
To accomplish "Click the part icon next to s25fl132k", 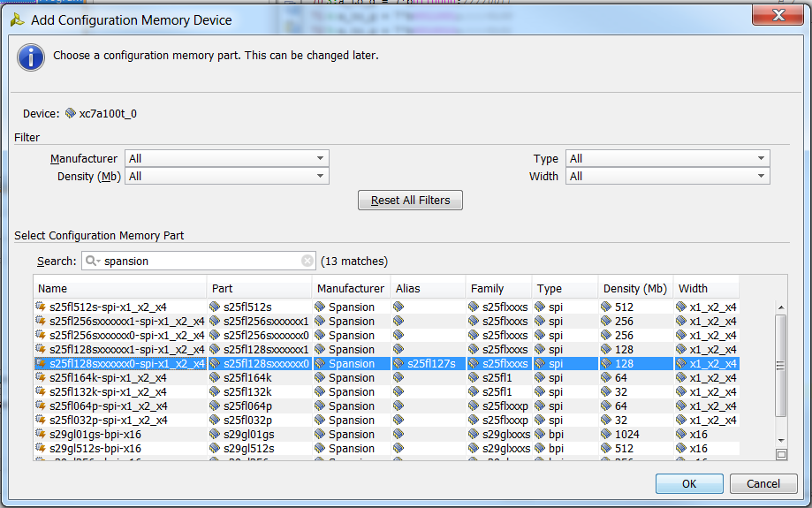I will 215,391.
